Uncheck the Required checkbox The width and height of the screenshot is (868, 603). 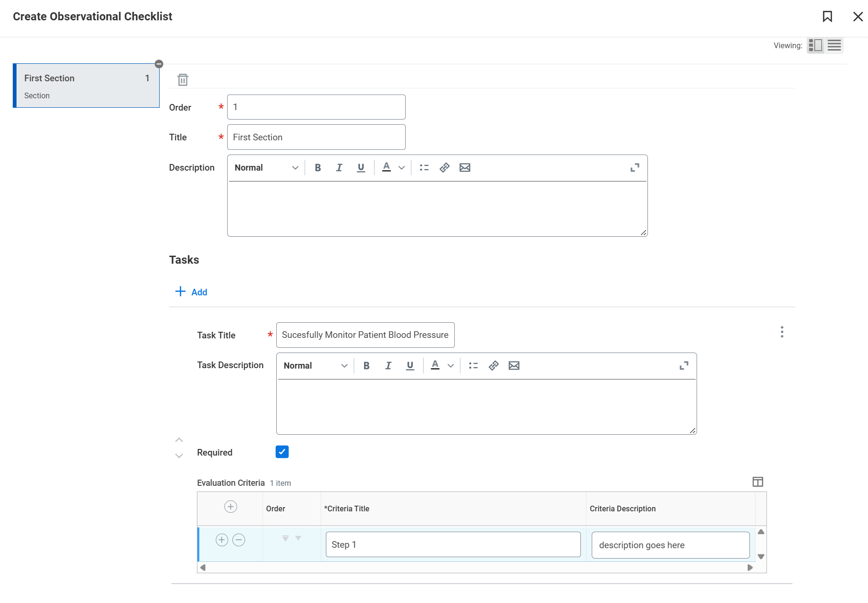(282, 452)
